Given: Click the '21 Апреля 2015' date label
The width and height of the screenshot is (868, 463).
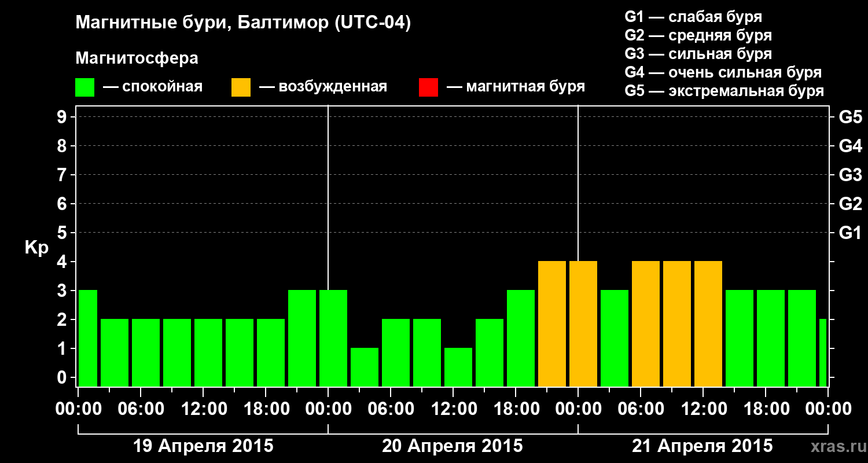Looking at the screenshot, I should point(703,446).
